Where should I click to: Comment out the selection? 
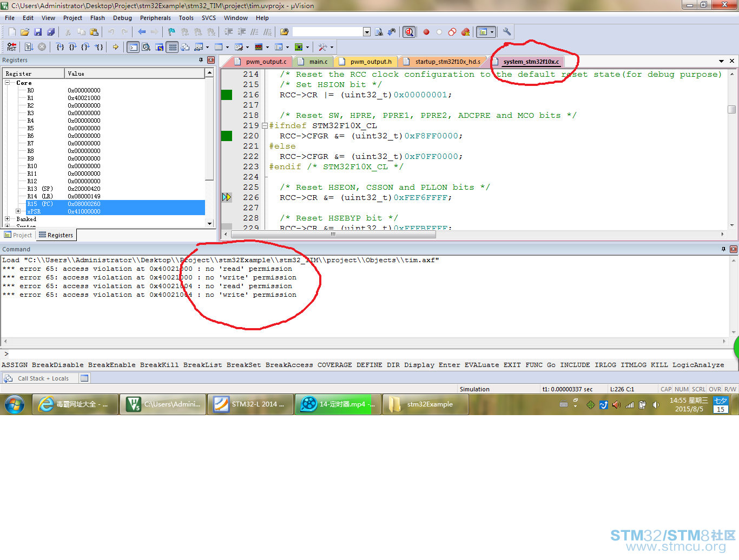[x=254, y=32]
